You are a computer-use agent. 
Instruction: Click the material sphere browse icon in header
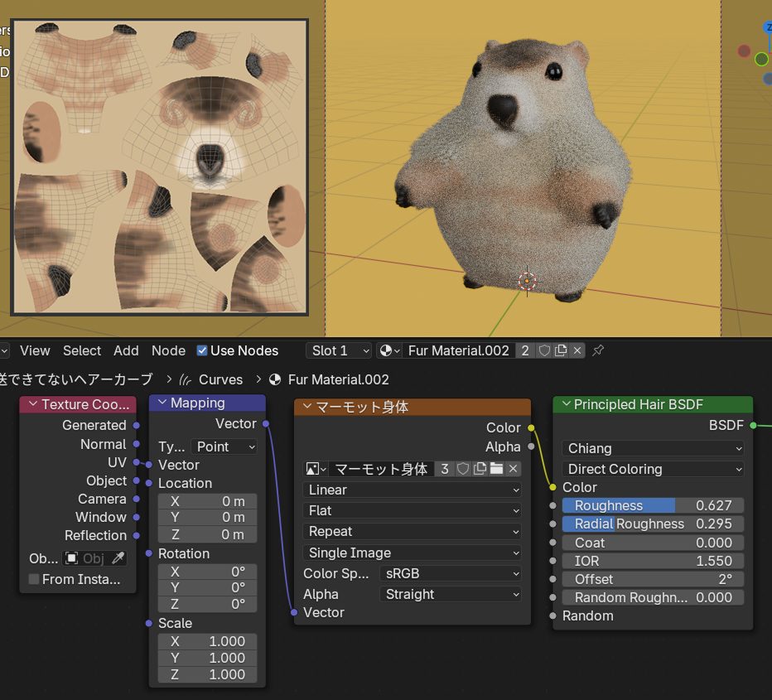point(388,350)
